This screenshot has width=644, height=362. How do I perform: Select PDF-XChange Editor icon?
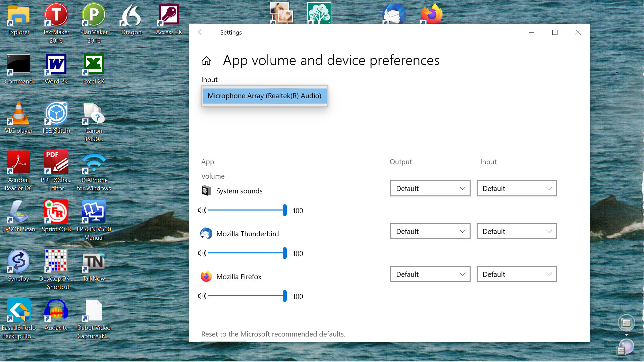56,171
